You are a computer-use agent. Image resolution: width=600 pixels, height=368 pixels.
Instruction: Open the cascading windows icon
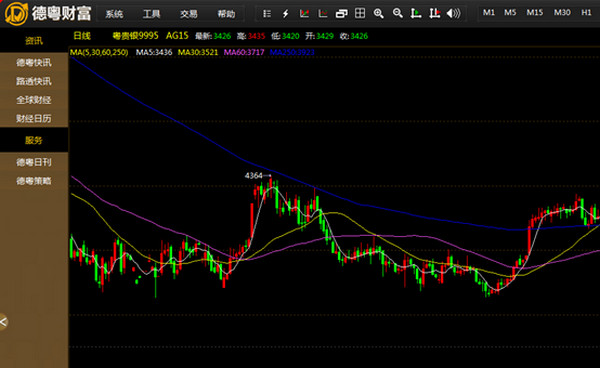(x=341, y=14)
